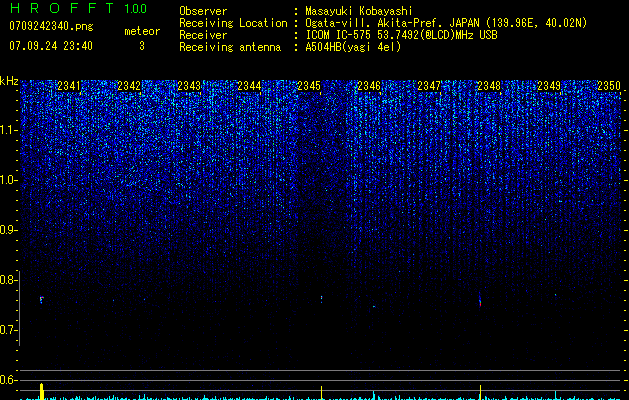Click the yellow power spike at 2345
The image size is (629, 400).
pos(321,392)
